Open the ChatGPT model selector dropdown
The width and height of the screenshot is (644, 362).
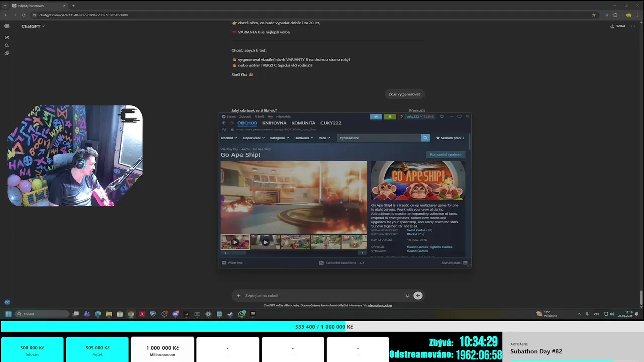[33, 26]
